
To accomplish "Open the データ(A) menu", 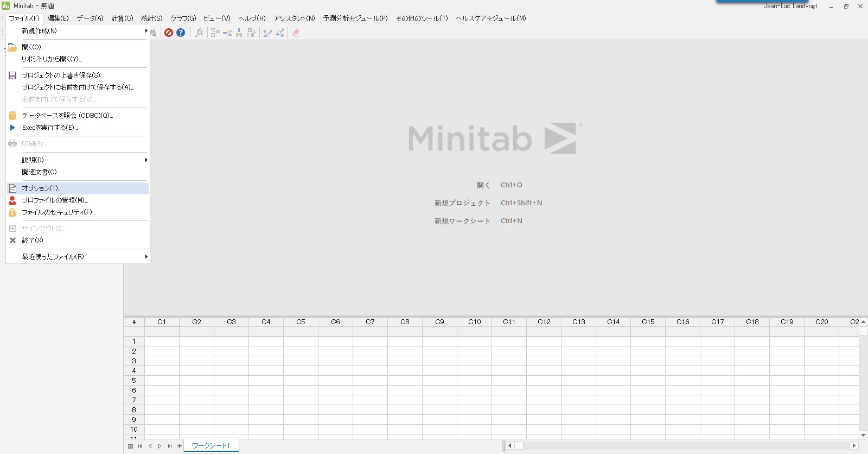I will click(90, 18).
